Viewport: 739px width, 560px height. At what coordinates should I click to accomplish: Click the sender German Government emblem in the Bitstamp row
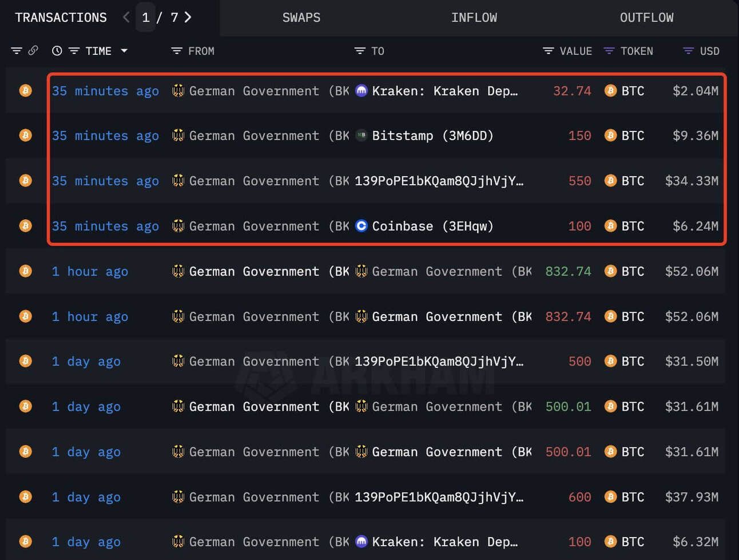(x=178, y=136)
